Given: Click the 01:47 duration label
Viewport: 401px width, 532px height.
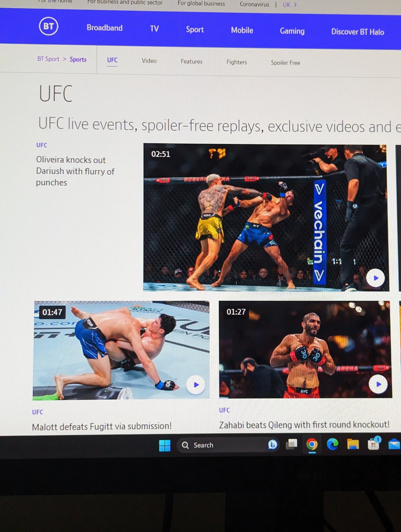Looking at the screenshot, I should click(52, 312).
